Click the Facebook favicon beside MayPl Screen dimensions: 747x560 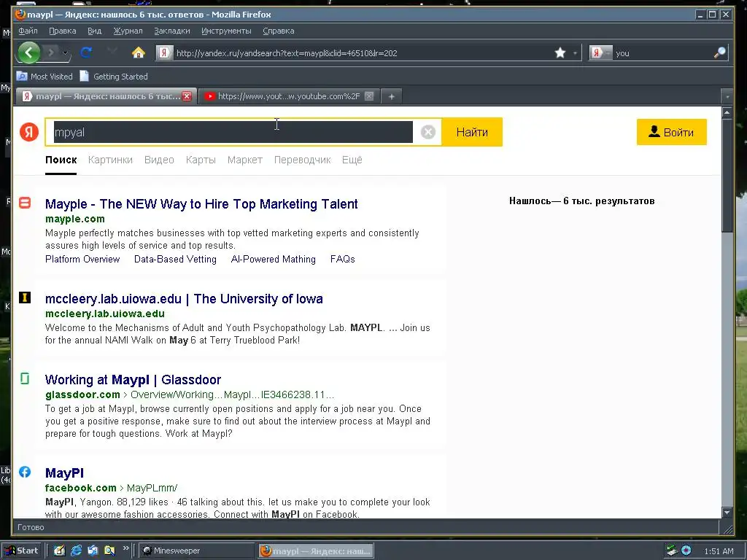click(25, 472)
